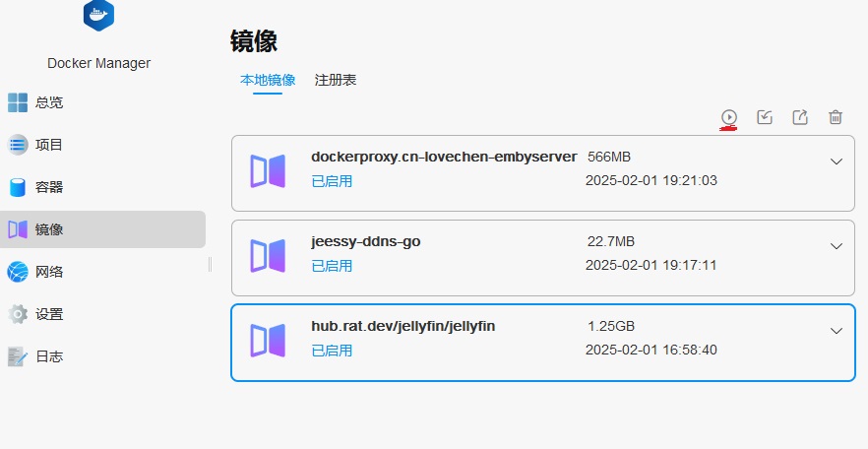Switch to the 注册表 registry tab

coord(336,81)
